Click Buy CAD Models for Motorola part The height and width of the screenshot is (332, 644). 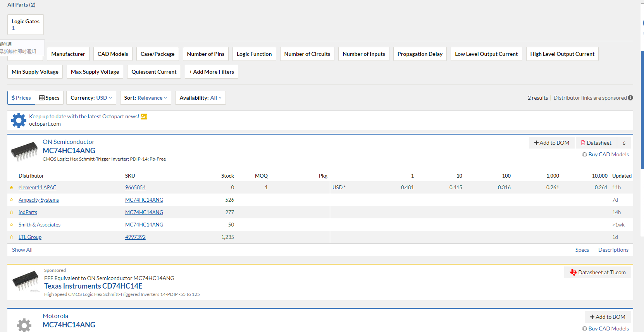pyautogui.click(x=606, y=329)
